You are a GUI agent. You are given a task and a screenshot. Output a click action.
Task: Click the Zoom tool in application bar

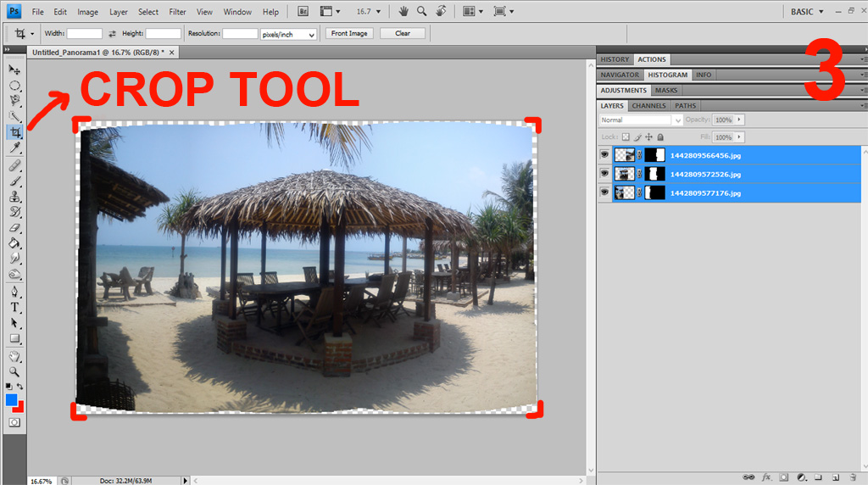click(x=422, y=11)
